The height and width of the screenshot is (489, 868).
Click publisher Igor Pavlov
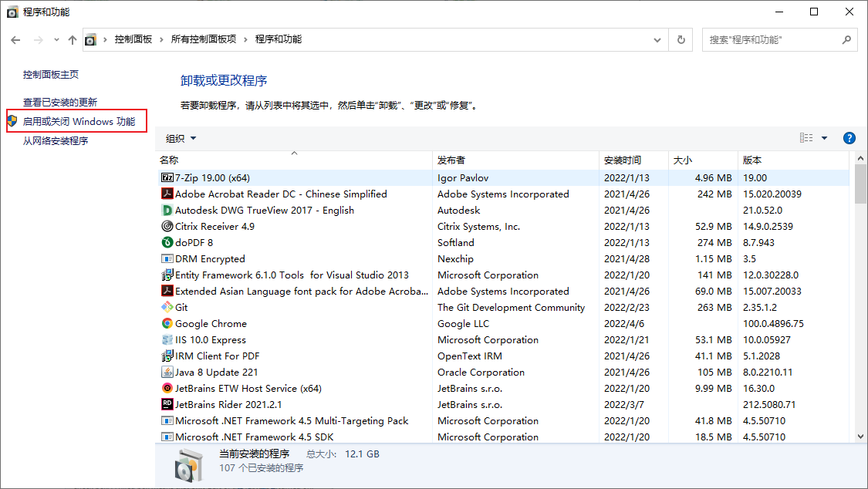pyautogui.click(x=463, y=177)
